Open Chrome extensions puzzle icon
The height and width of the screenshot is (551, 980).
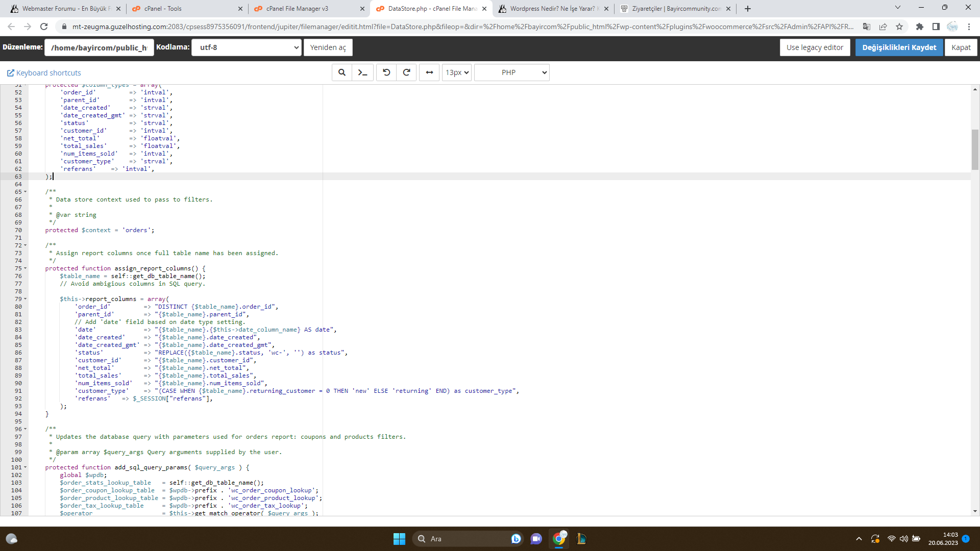coord(920,27)
